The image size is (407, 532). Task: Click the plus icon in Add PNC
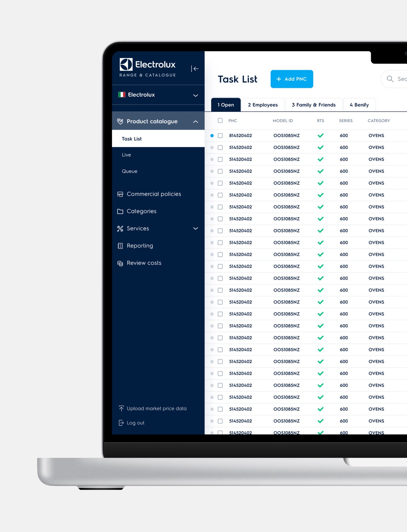tap(279, 79)
